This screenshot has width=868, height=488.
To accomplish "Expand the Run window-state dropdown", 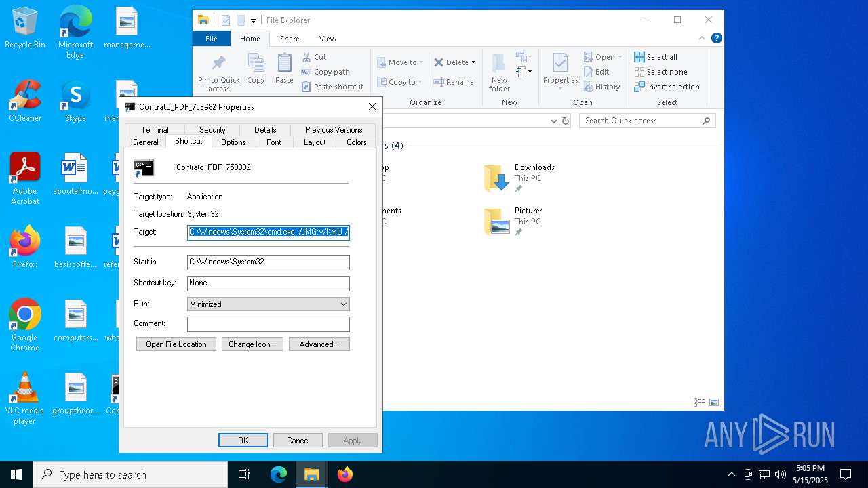I will (x=343, y=304).
